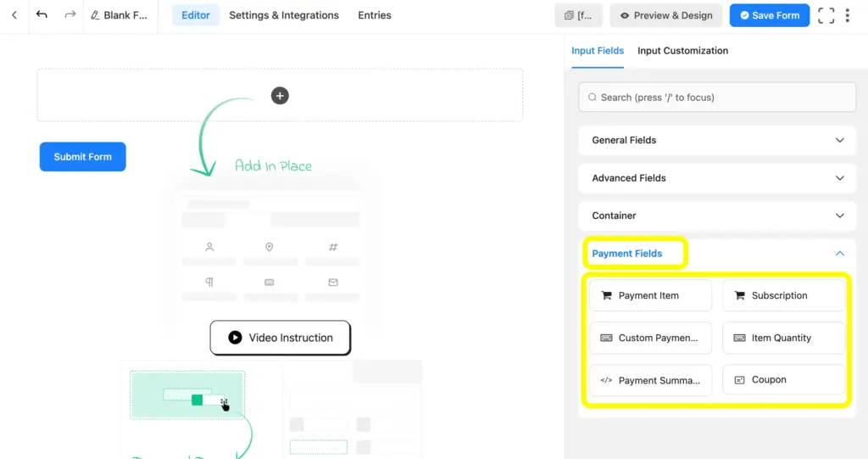Add the Payment Item field
The width and height of the screenshot is (868, 459).
[650, 295]
